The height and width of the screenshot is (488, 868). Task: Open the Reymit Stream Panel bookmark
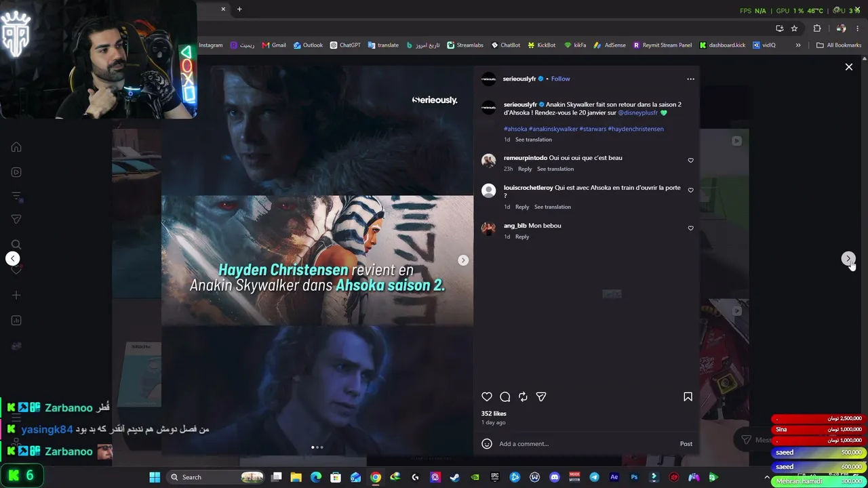(x=663, y=45)
